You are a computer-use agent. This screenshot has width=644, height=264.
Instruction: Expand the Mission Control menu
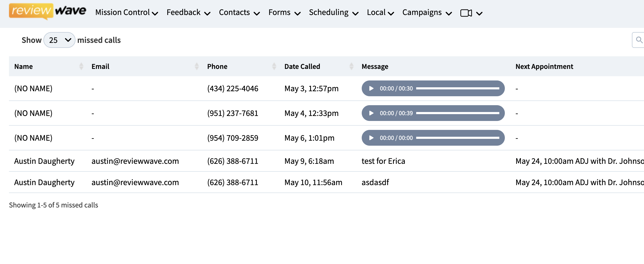point(127,13)
